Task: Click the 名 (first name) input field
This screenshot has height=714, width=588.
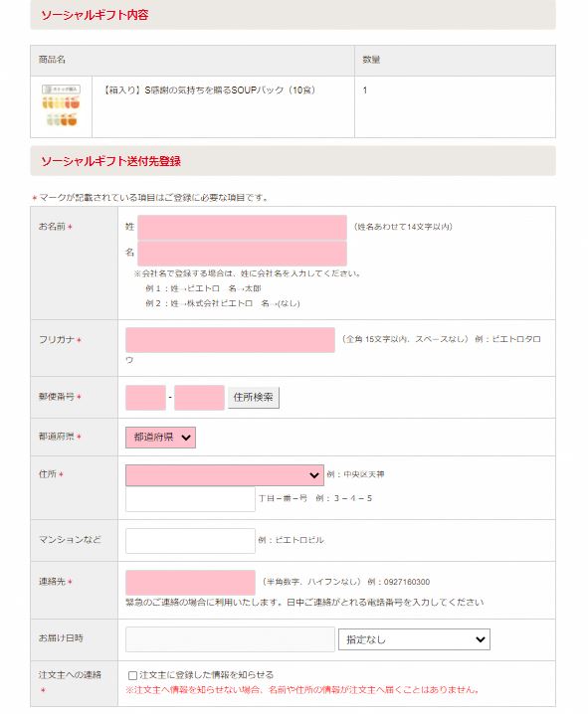Action: tap(242, 254)
